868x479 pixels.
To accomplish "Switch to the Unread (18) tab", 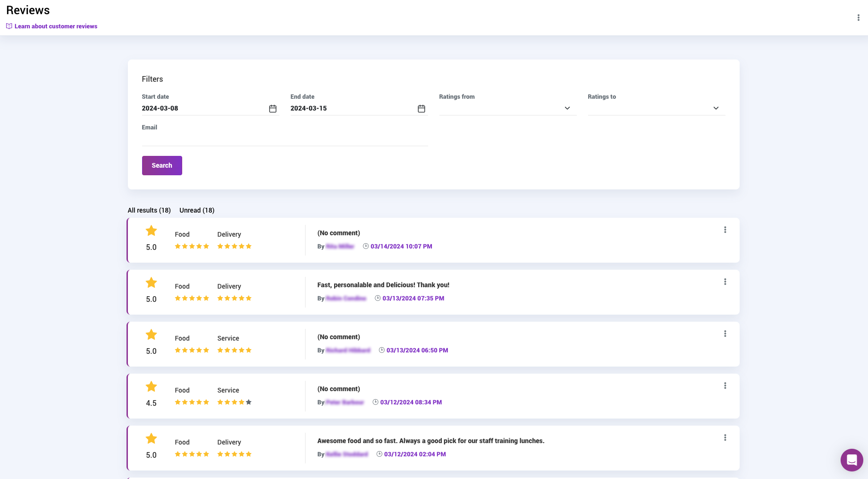I will 197,210.
